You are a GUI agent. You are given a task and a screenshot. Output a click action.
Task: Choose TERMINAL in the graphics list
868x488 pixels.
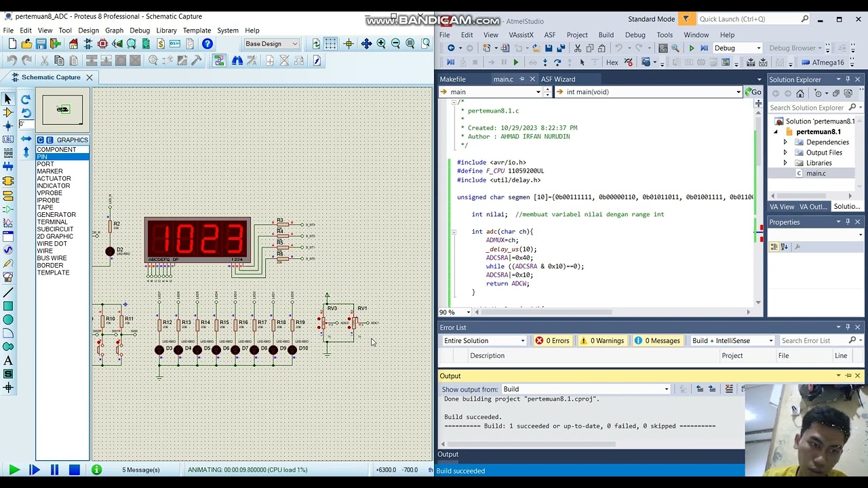(x=52, y=222)
